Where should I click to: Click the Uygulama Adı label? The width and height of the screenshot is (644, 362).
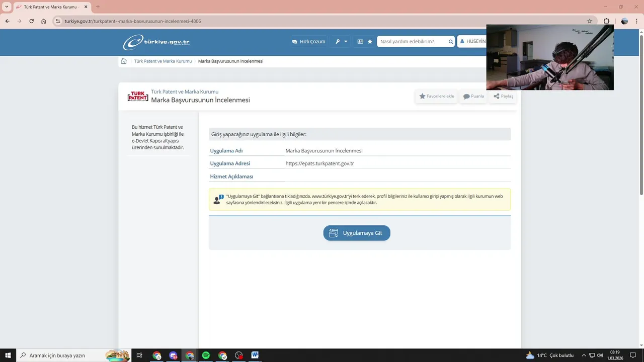226,151
